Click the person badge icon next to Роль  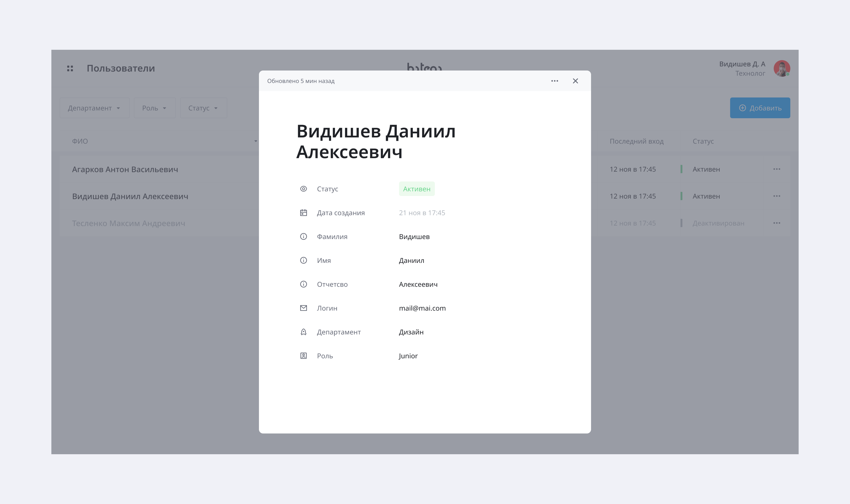303,356
